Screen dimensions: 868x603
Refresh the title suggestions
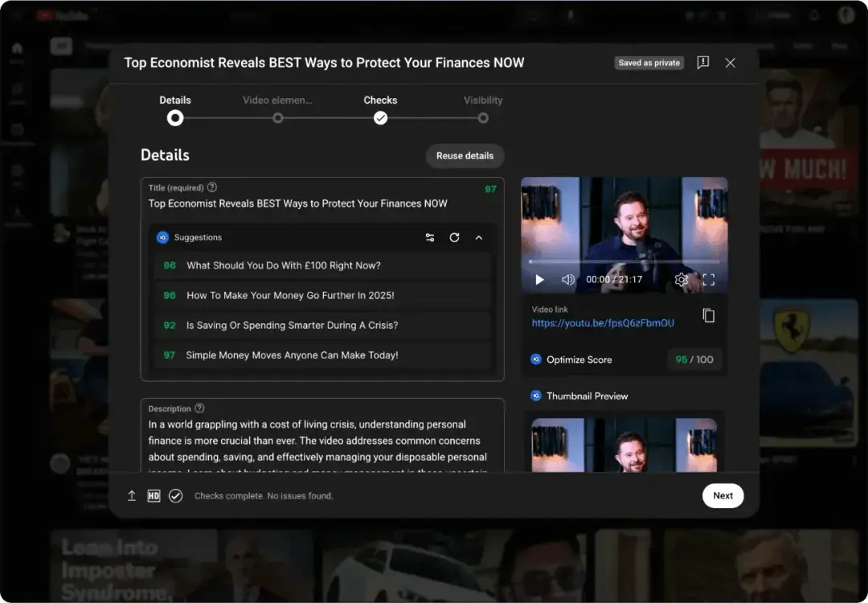tap(454, 238)
